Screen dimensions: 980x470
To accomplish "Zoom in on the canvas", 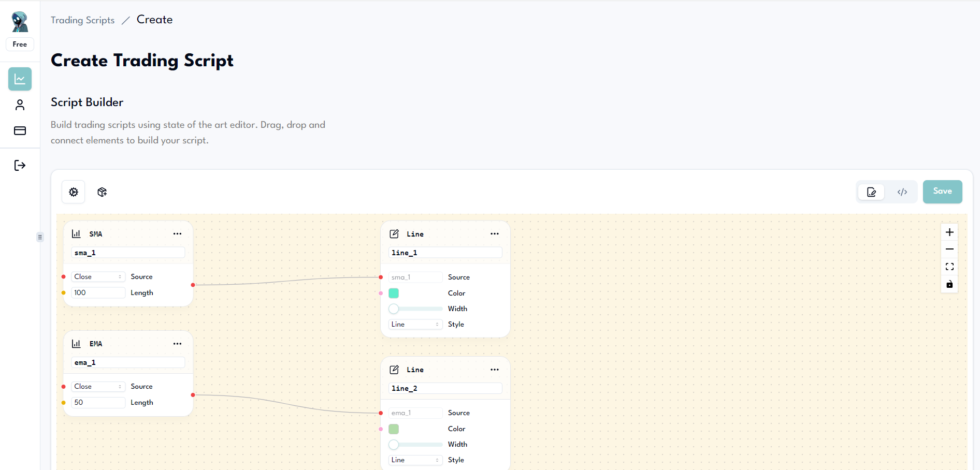I will (x=949, y=232).
